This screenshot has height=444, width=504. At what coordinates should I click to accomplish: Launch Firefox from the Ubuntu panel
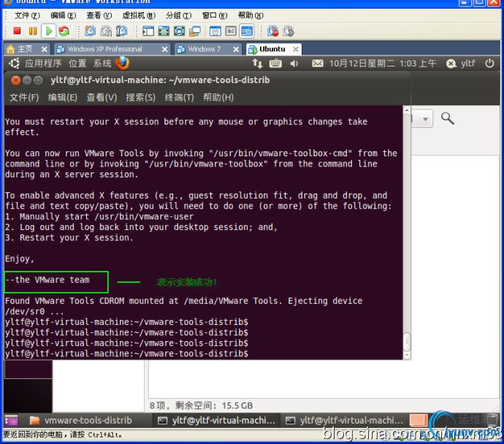123,63
